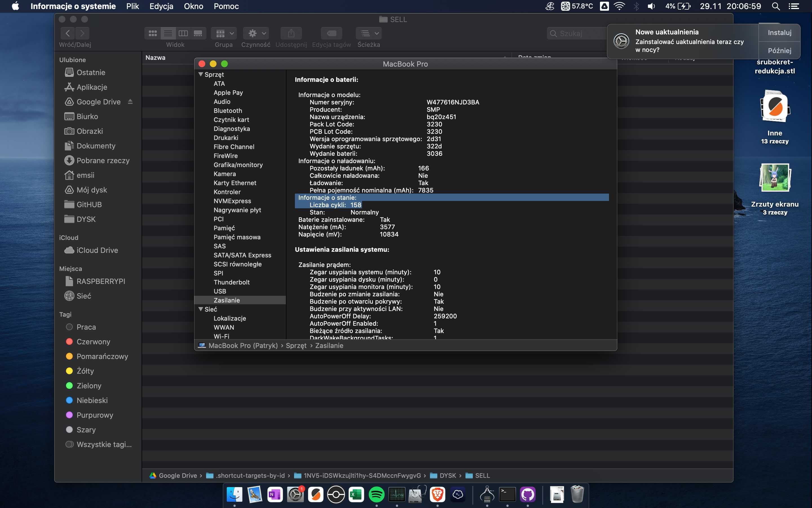Eject Google Drive in Finder sidebar
Screen dimensions: 812x508
pos(130,102)
